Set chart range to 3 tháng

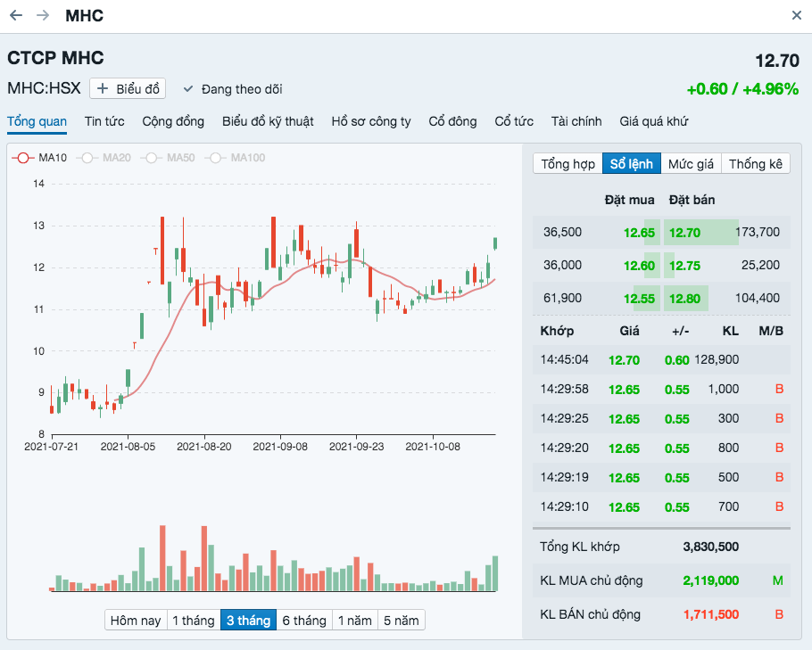[x=249, y=620]
